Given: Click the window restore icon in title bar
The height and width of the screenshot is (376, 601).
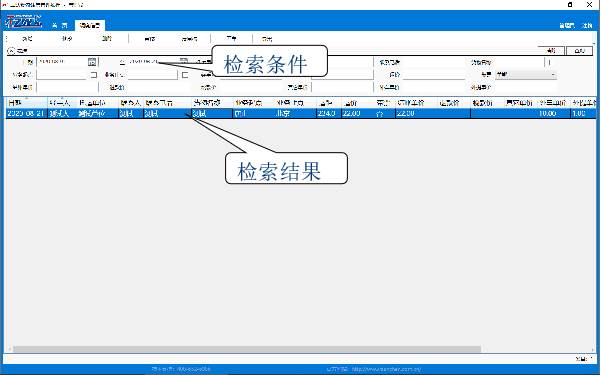Looking at the screenshot, I should click(x=570, y=5).
